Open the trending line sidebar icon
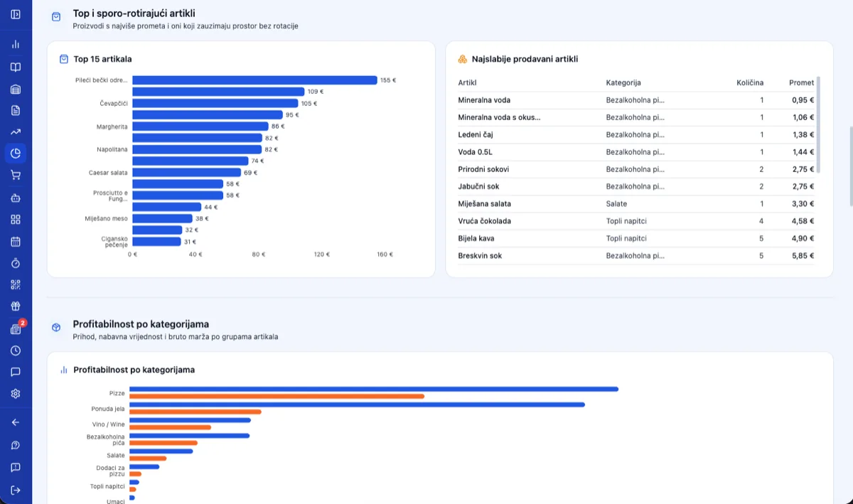Screen dimensions: 853x504 [16, 132]
